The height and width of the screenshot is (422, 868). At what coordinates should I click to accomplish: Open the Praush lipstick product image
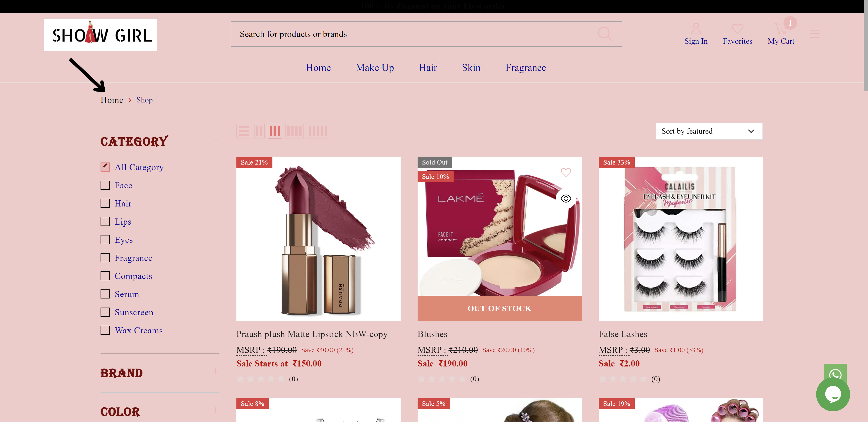click(318, 238)
